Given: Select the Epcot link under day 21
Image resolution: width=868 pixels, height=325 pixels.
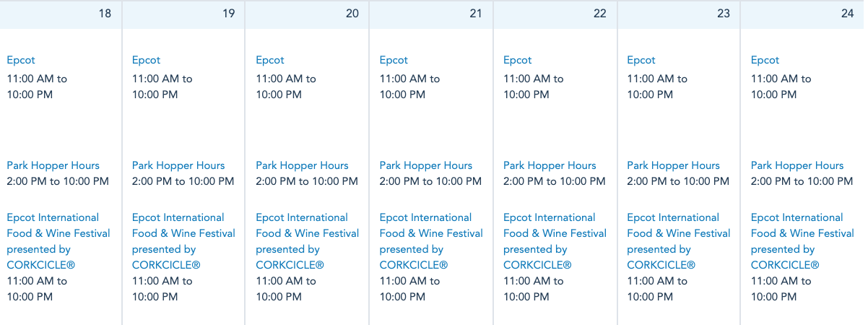Looking at the screenshot, I should pos(394,60).
